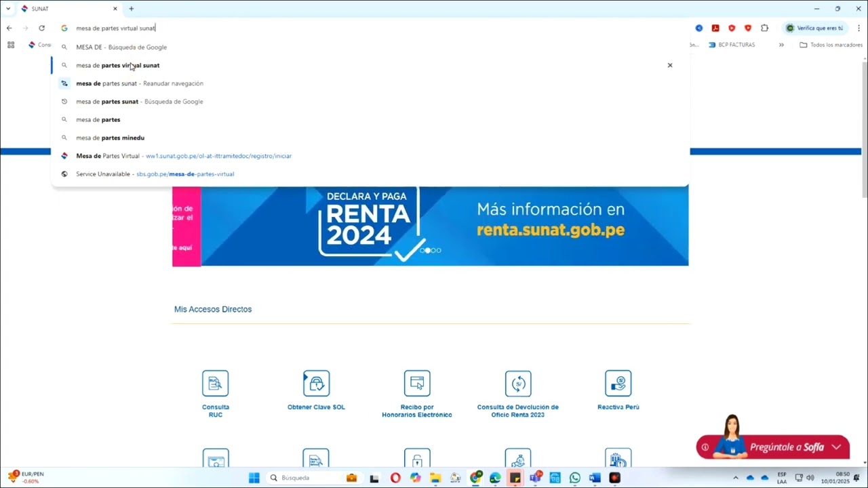Select second banner carousel dot
Image resolution: width=868 pixels, height=488 pixels.
(x=427, y=250)
